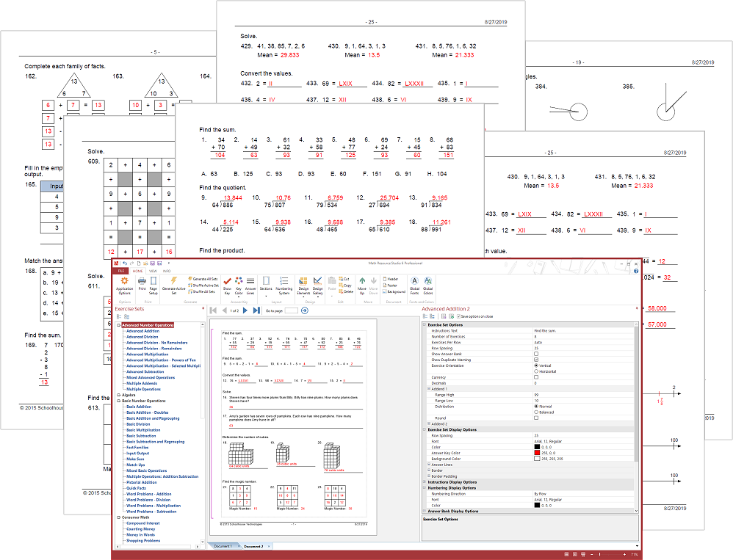Viewport: 733px width, 560px height.
Task: Collapse the Advanced Number Operations node
Action: (x=119, y=325)
